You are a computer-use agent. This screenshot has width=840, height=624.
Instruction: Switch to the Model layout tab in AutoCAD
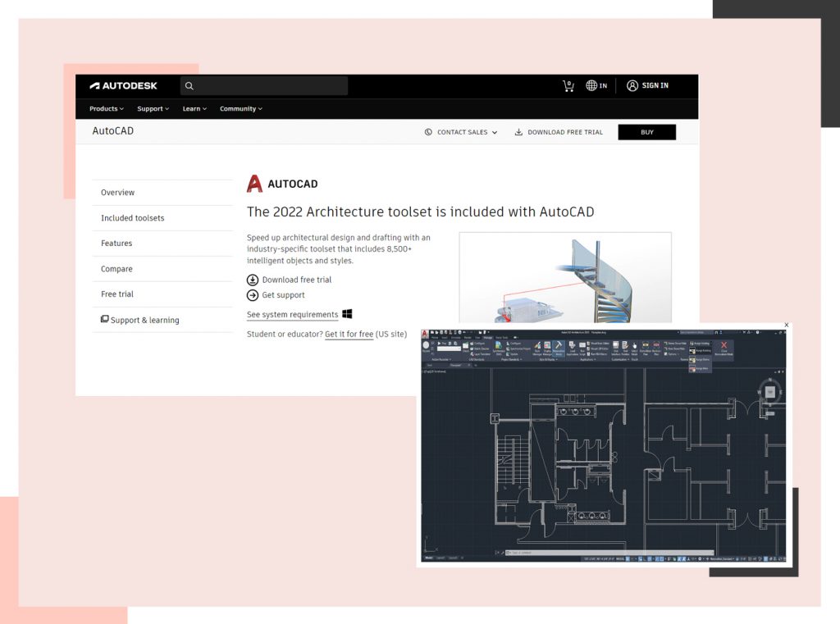tap(428, 558)
